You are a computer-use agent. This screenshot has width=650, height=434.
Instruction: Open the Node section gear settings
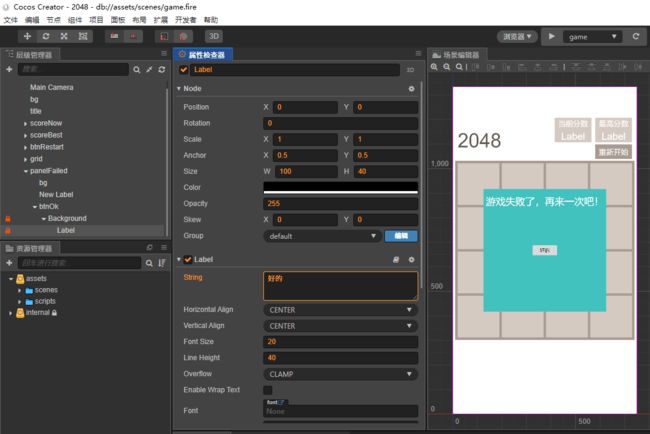(x=411, y=89)
